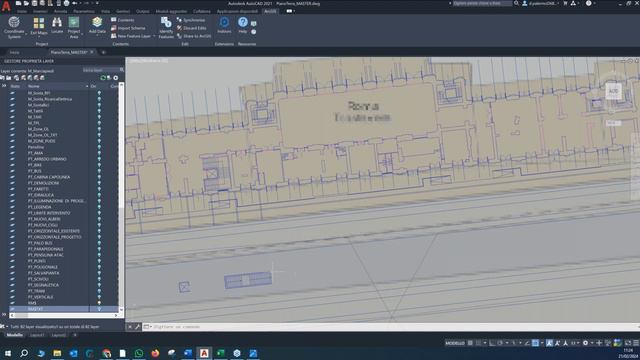This screenshot has height=360, width=640.
Task: Switch to AutoCAD taskbar icon
Action: [x=204, y=353]
